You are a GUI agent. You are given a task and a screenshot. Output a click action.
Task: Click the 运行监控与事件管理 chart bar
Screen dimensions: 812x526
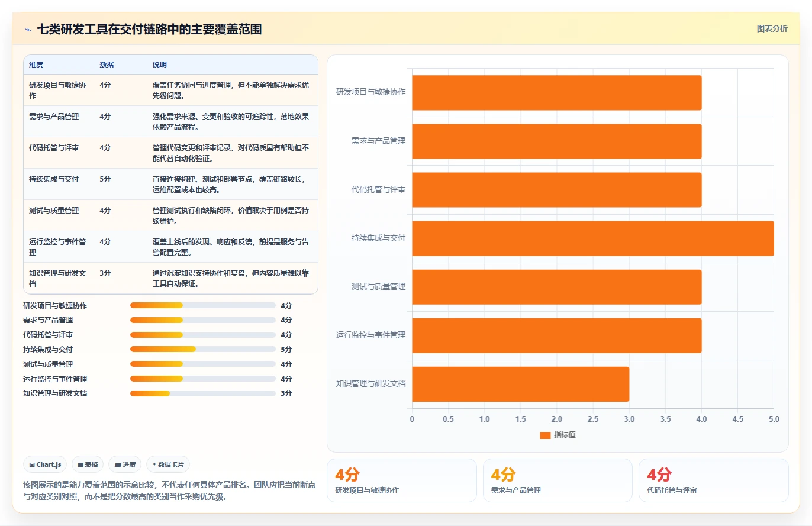pyautogui.click(x=557, y=335)
